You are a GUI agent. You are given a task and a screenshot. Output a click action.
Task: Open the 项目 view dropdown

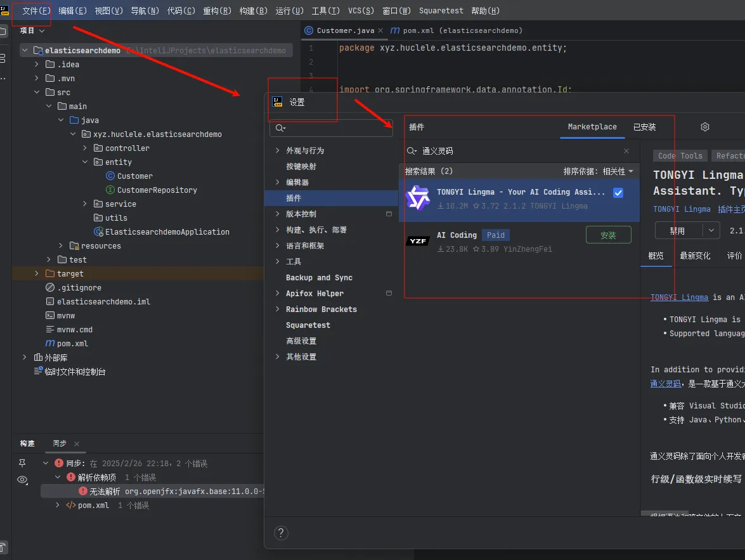(32, 30)
